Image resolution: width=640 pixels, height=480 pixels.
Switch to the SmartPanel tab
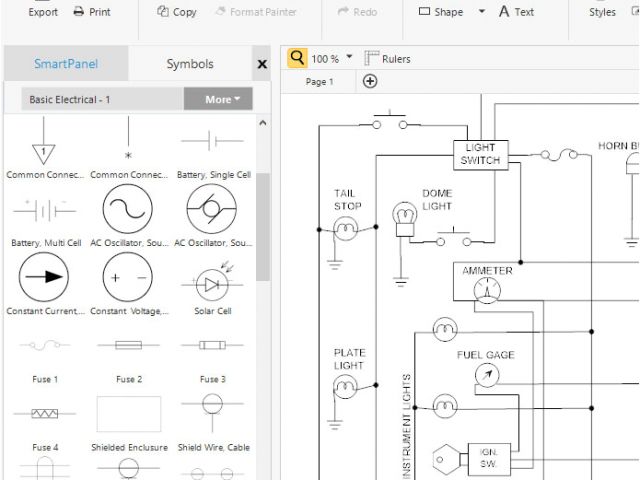click(x=66, y=64)
